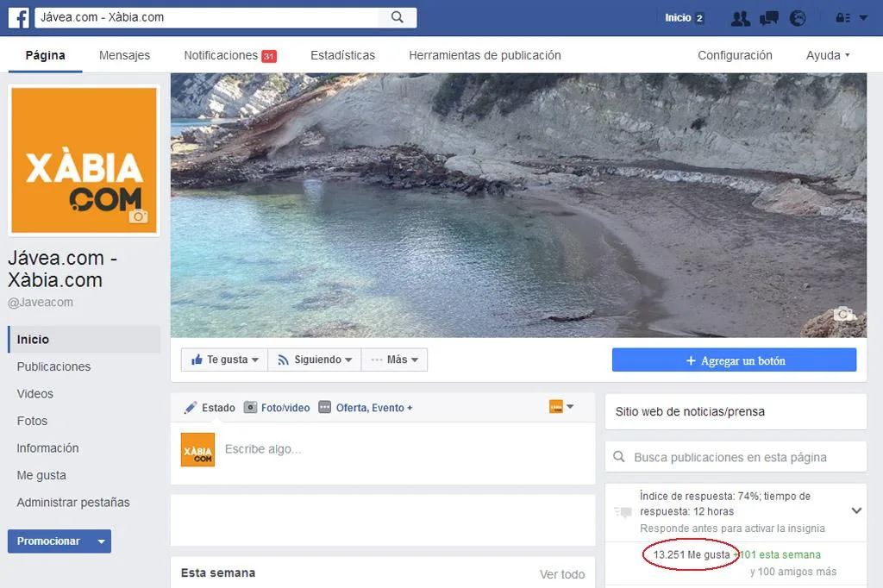
Task: Open the Ayuda dropdown menu
Action: click(x=827, y=55)
